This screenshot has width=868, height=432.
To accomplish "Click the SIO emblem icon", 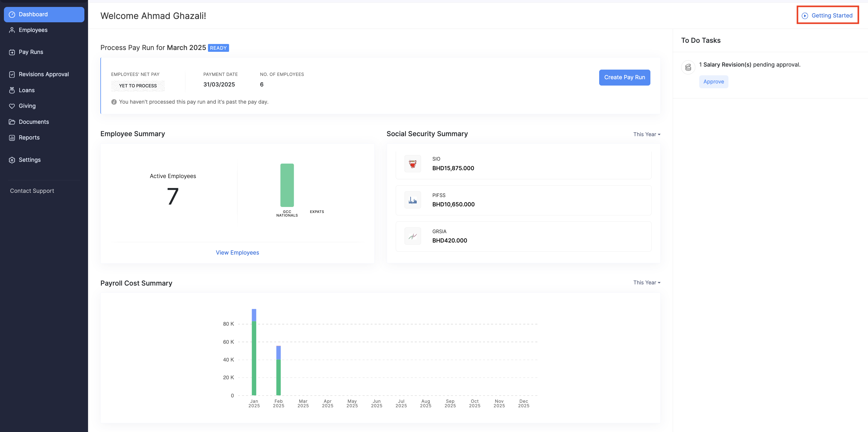I will [412, 164].
